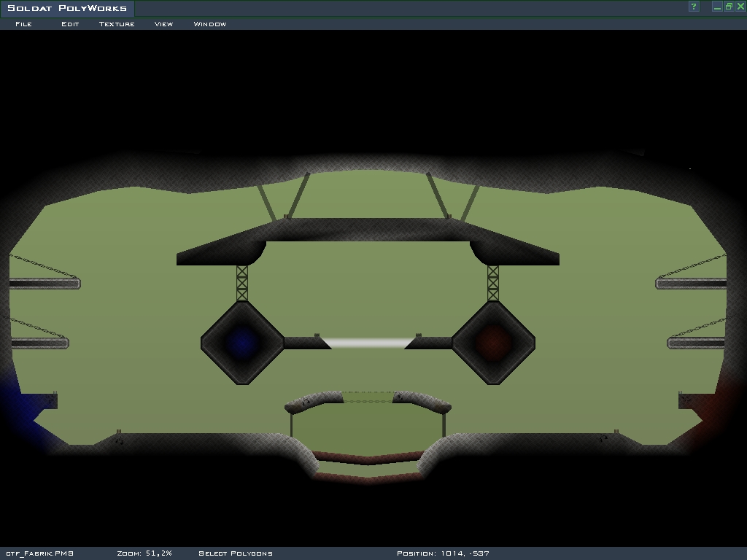This screenshot has width=747, height=560.
Task: Click the ctf_Fabrik.PMS file name in status bar
Action: click(39, 553)
